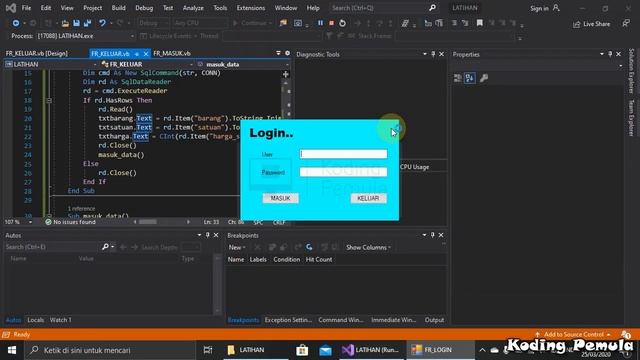
Task: Click the split editor plus icon
Action: click(x=286, y=74)
